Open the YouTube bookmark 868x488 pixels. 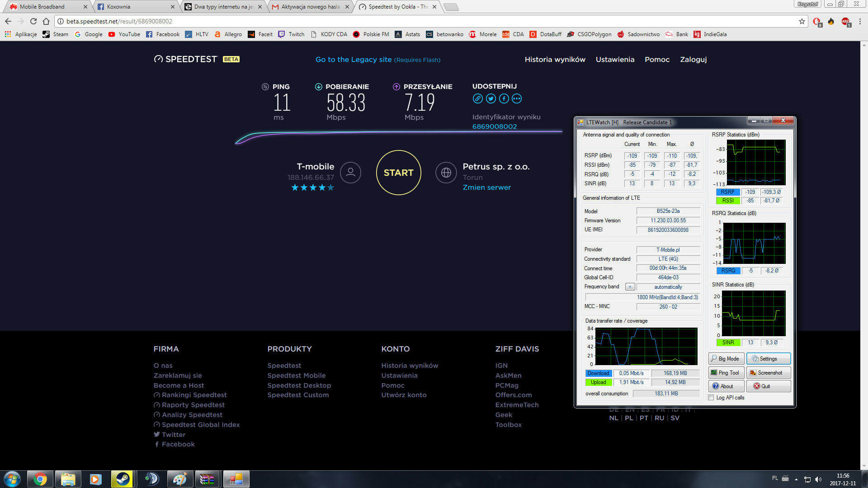[124, 34]
